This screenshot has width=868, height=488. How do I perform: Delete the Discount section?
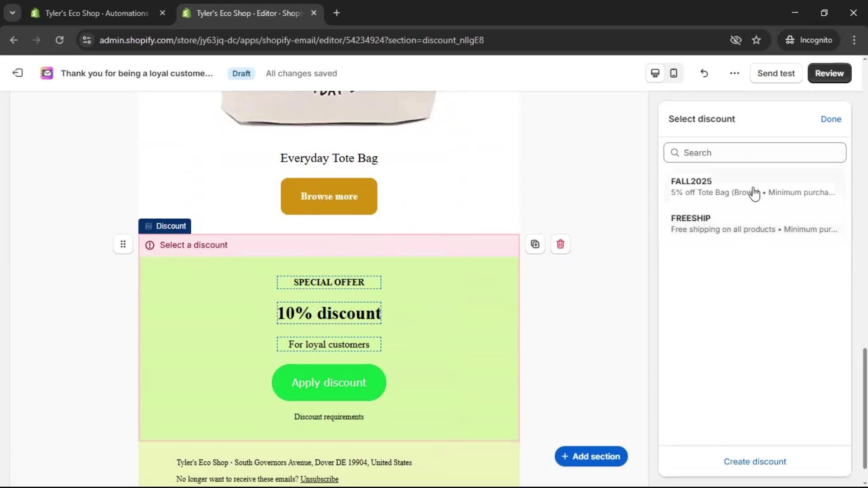click(560, 244)
